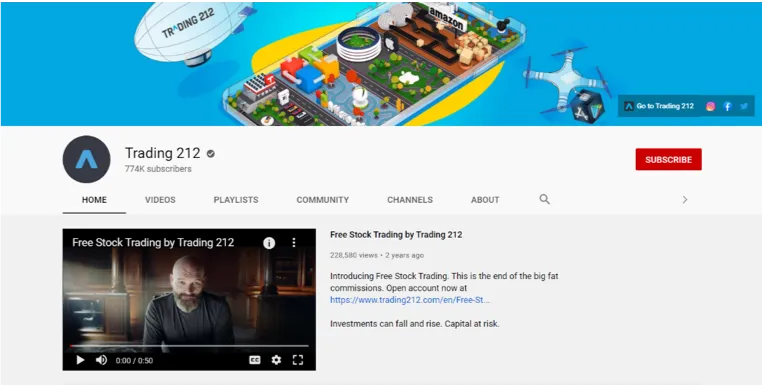Switch to the Channels tab
Image resolution: width=762 pixels, height=385 pixels.
point(410,200)
